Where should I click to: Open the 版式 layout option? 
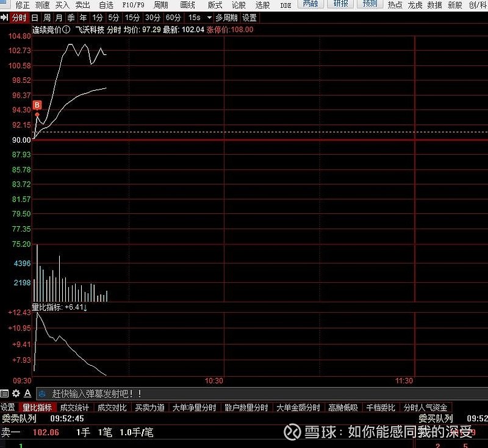(215, 5)
